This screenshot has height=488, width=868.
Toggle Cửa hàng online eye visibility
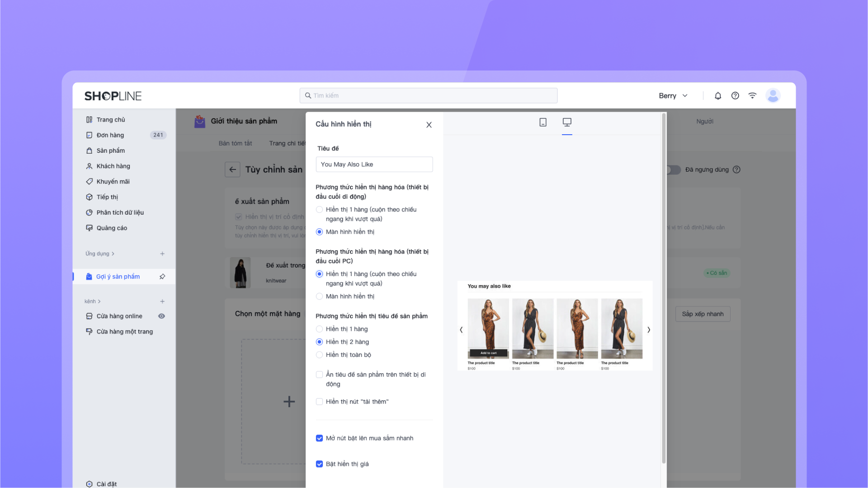click(161, 316)
